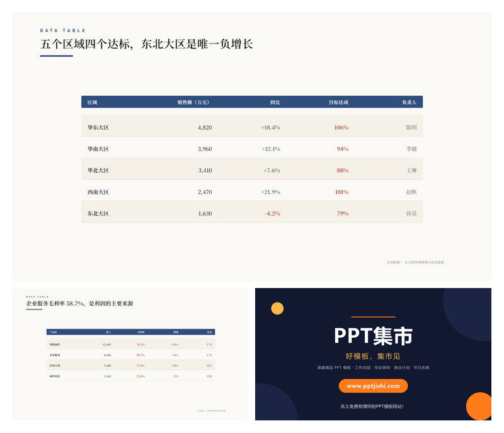Select the 'DATA TABLE' label on the large slide
The image size is (504, 433).
[x=62, y=30]
